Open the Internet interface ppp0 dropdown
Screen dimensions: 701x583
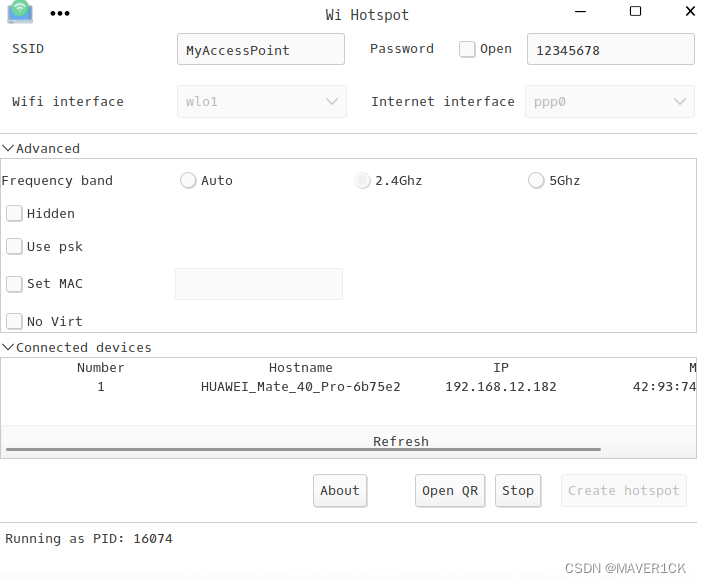click(610, 101)
